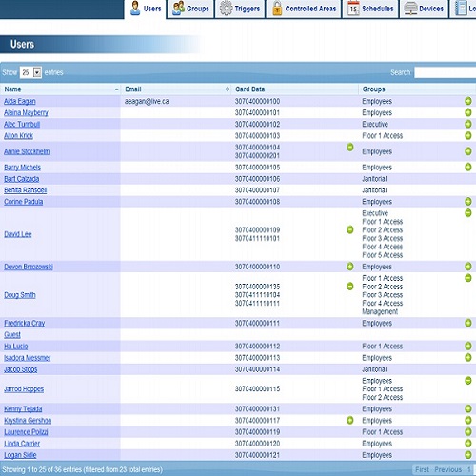Viewport: 476px width, 476px height.
Task: Collapse David Lee's groups list
Action: point(468,213)
